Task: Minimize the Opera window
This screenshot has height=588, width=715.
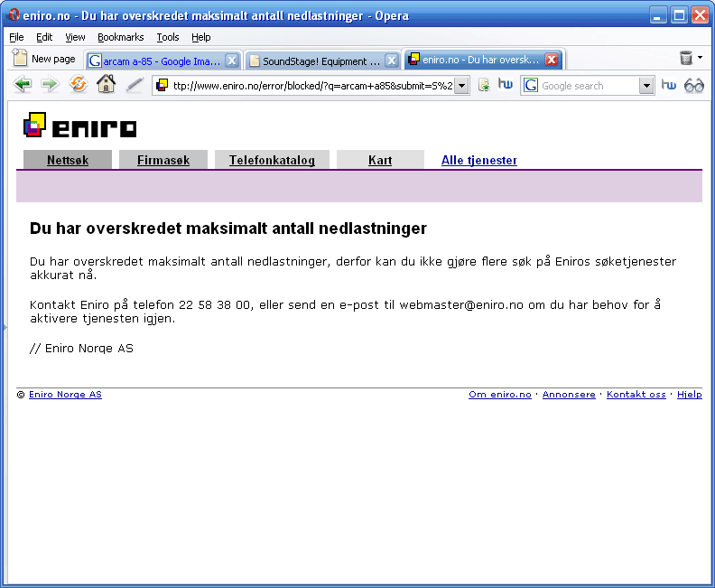Action: coord(657,15)
